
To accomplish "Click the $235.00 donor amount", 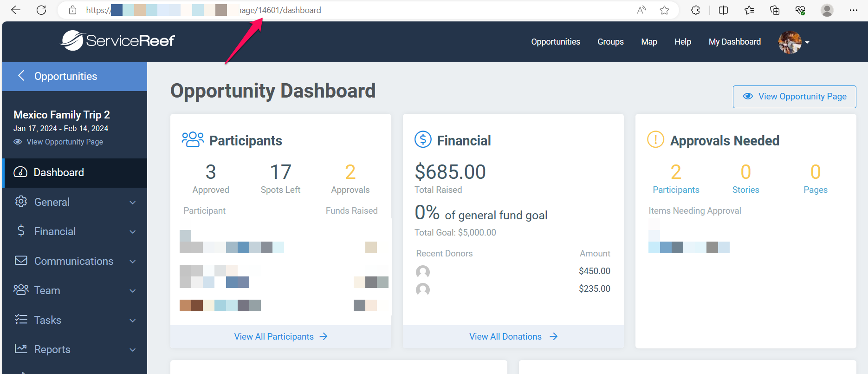I will pyautogui.click(x=594, y=289).
